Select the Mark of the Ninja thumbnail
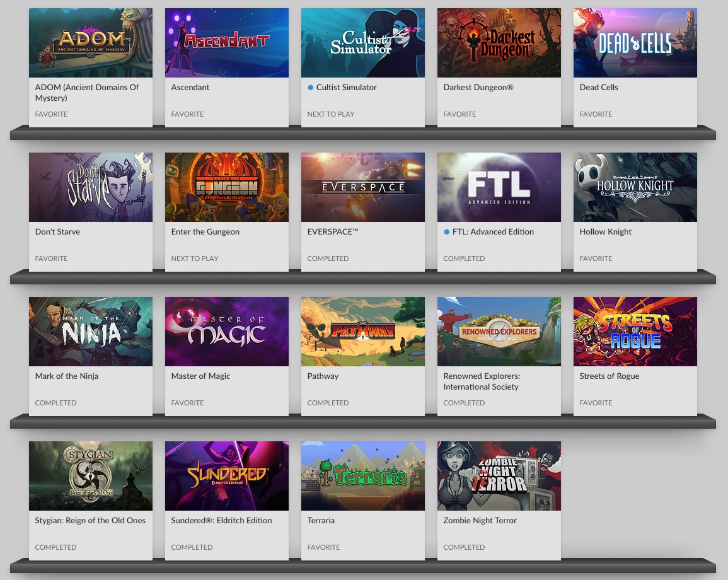 point(91,332)
